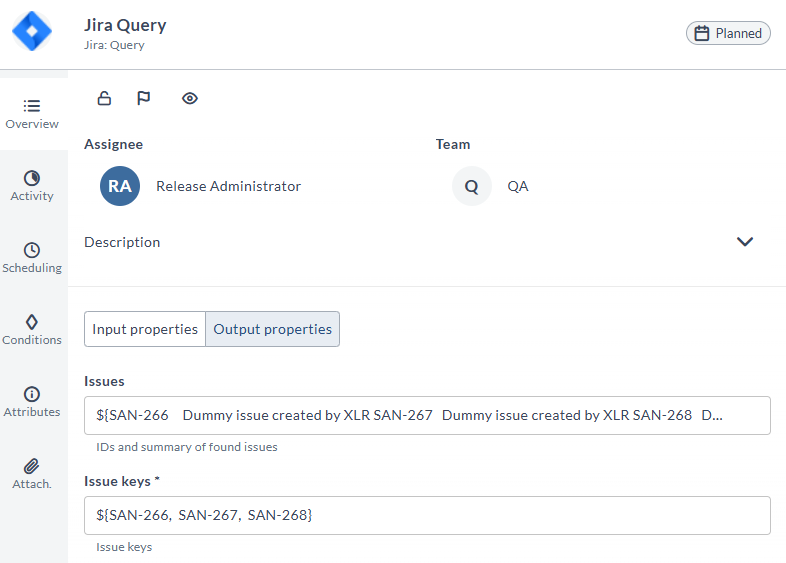Click the Description heading
Viewport: 786px width, 563px height.
[122, 242]
